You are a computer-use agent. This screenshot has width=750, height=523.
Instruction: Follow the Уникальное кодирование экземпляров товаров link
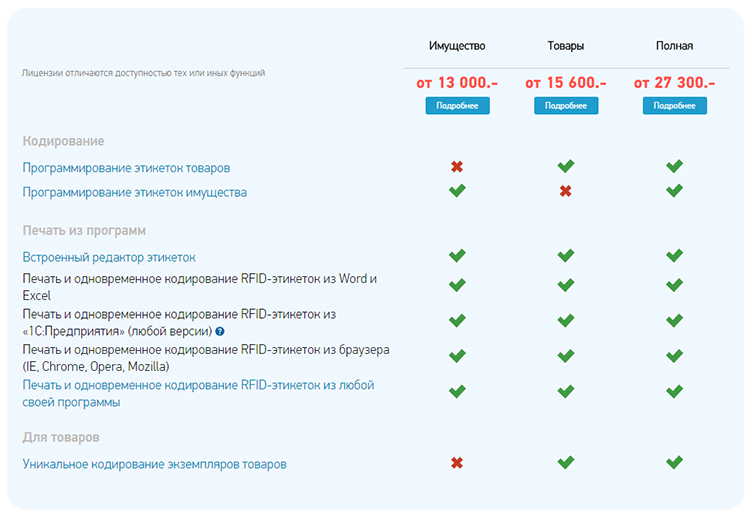click(x=155, y=464)
